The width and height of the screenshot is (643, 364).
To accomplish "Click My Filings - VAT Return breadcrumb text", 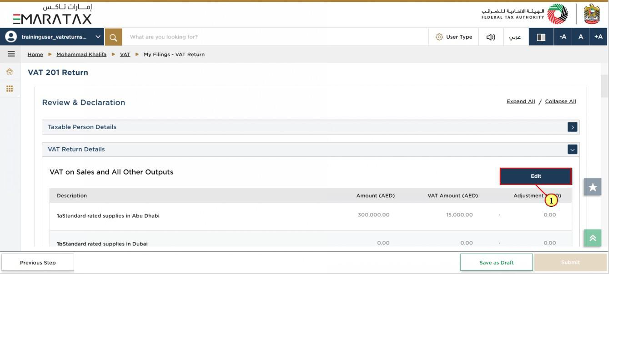I will tap(174, 54).
